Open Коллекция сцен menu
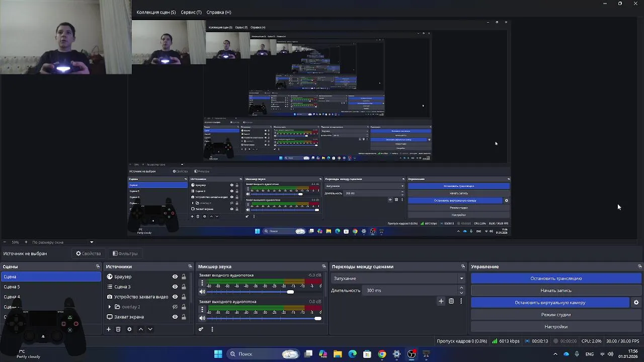 [156, 12]
